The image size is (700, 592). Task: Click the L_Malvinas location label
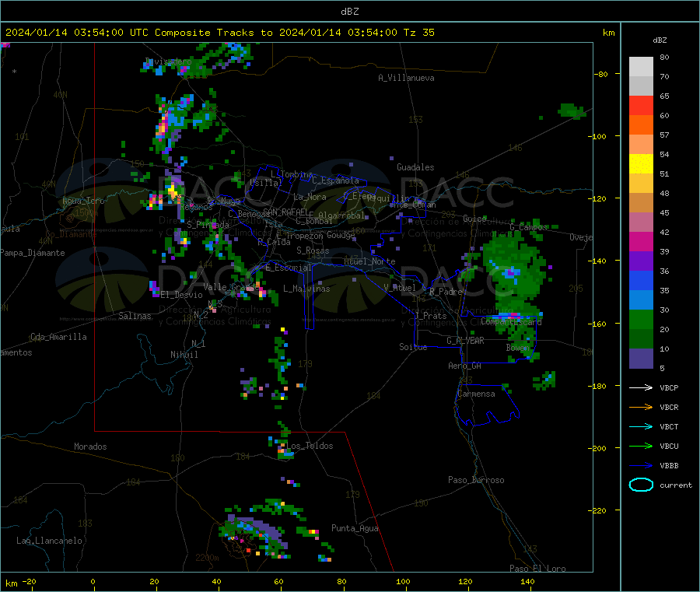pyautogui.click(x=306, y=289)
